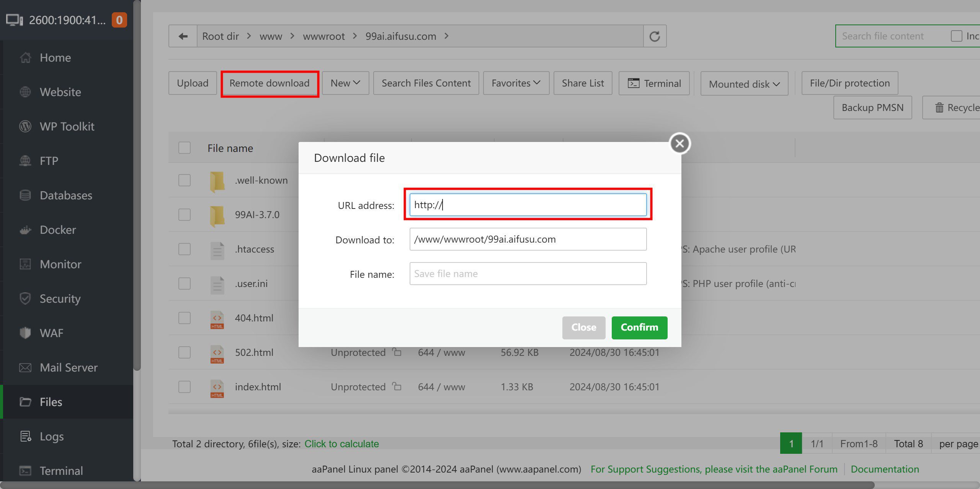980x489 pixels.
Task: Tick the select-all checkbox in header
Action: (x=185, y=148)
